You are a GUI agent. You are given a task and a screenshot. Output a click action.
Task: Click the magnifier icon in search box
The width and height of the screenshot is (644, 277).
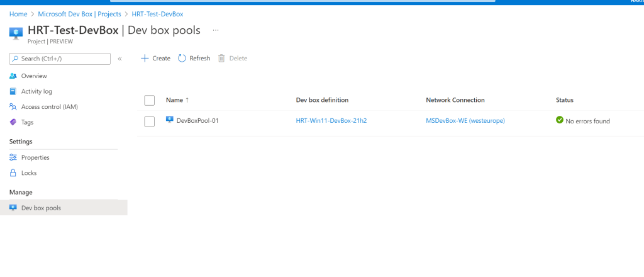[15, 59]
